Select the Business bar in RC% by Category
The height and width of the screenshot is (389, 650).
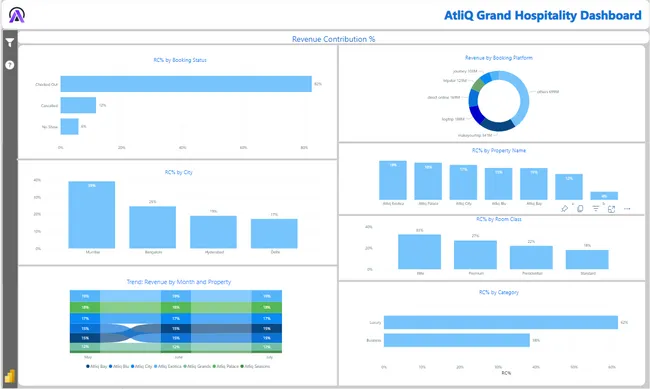click(x=457, y=340)
